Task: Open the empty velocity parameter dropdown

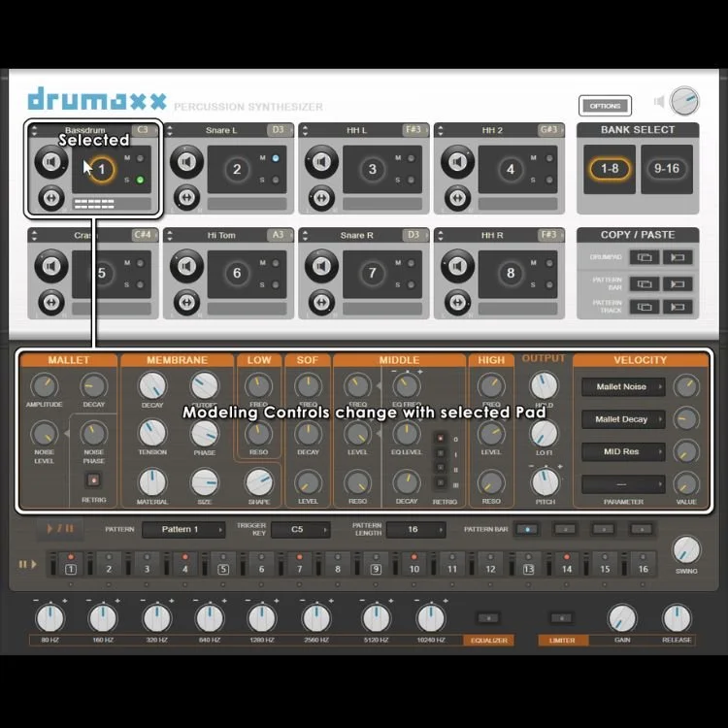Action: tap(623, 484)
